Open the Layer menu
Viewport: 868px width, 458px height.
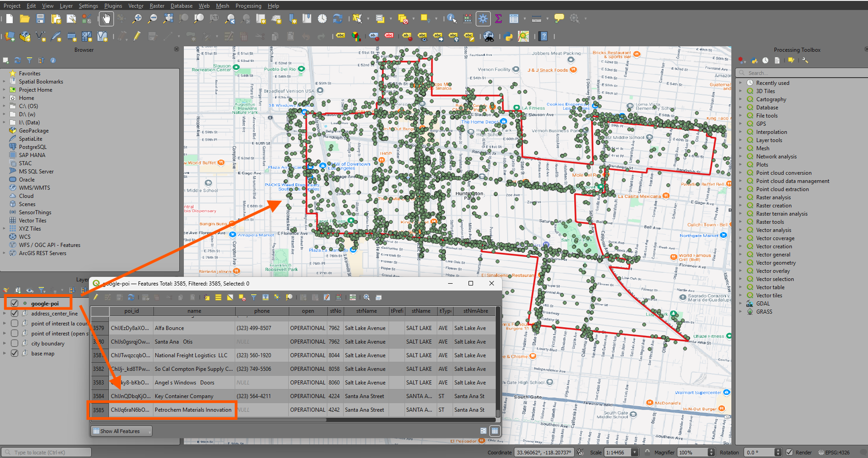pyautogui.click(x=66, y=6)
